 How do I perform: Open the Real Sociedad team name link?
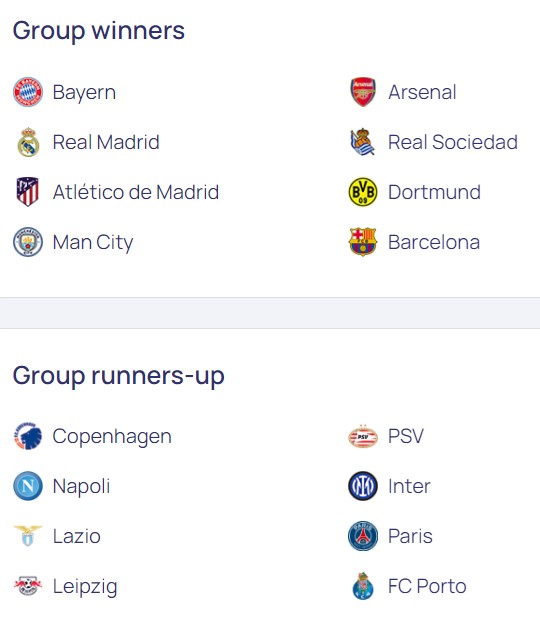453,142
